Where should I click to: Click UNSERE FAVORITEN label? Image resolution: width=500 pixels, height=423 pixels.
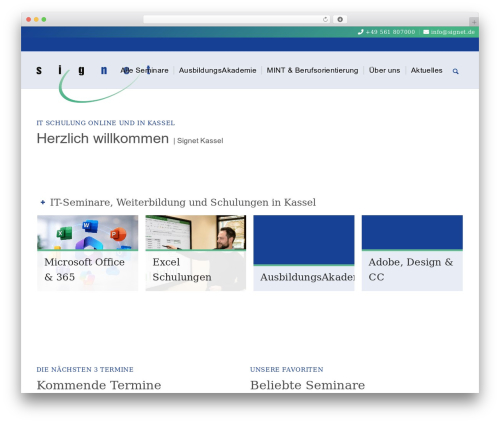tap(287, 369)
